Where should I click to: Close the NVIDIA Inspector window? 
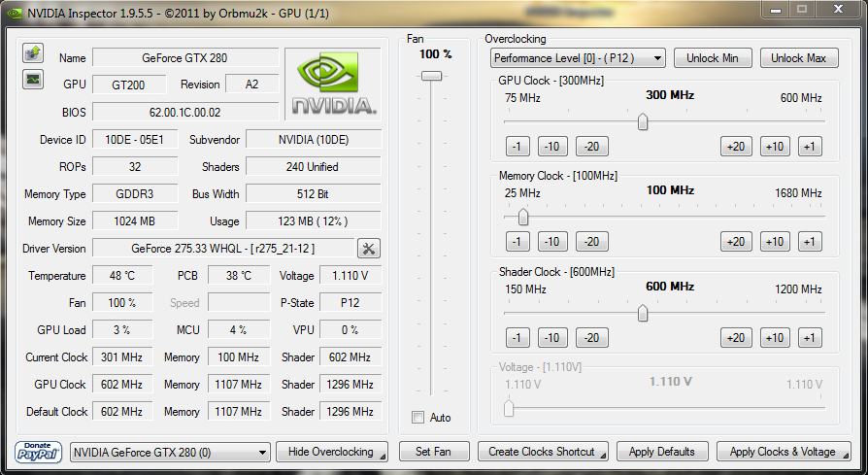tap(838, 9)
